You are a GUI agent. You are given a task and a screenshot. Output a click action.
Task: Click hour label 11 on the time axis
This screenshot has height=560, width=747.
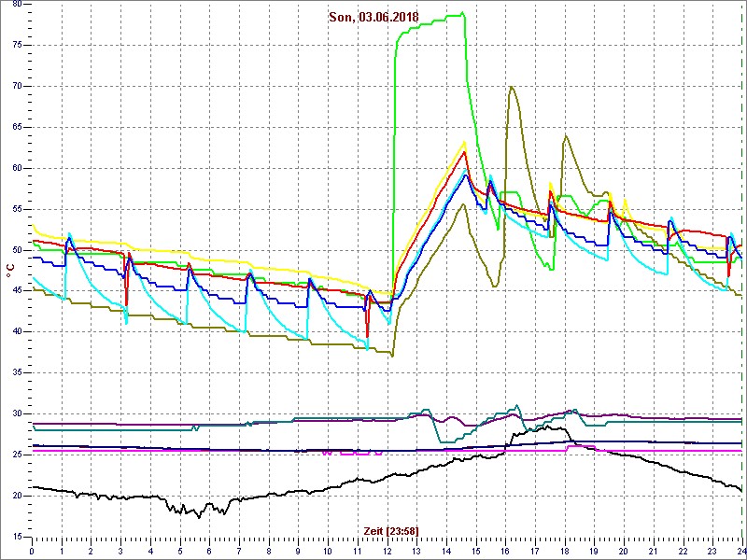coord(358,550)
